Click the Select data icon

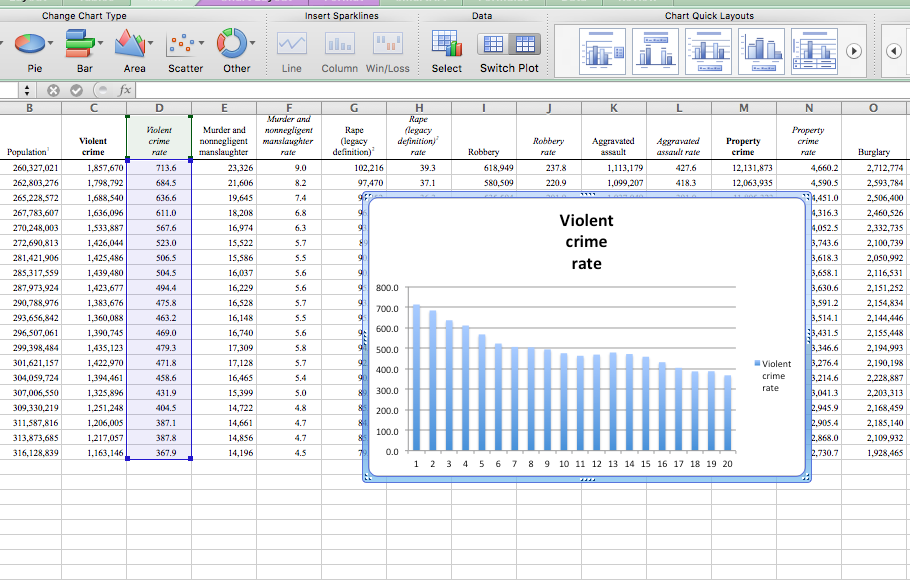tap(446, 44)
